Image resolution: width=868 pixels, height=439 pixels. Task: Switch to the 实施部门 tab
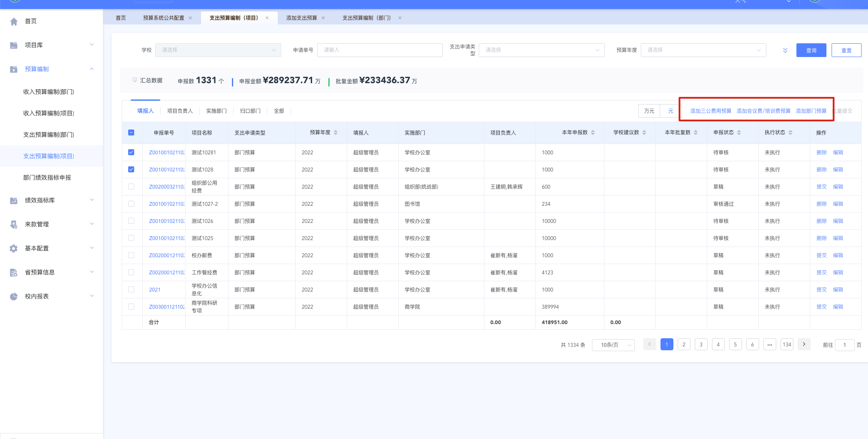(216, 111)
